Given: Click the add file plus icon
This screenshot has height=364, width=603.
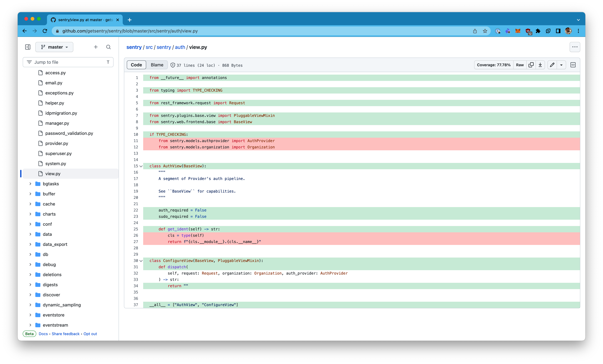Looking at the screenshot, I should [96, 47].
